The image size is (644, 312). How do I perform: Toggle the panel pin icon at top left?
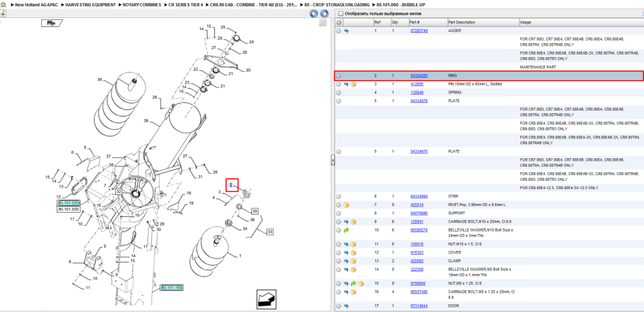tap(3, 14)
